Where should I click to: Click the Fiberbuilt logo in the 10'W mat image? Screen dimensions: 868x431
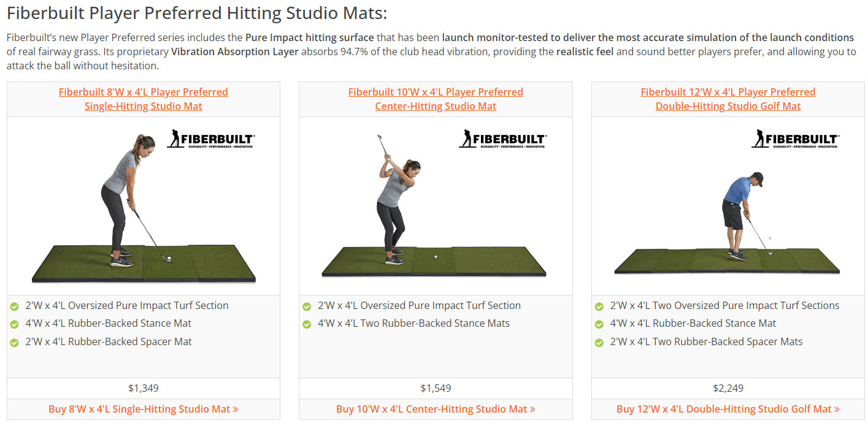click(x=502, y=139)
